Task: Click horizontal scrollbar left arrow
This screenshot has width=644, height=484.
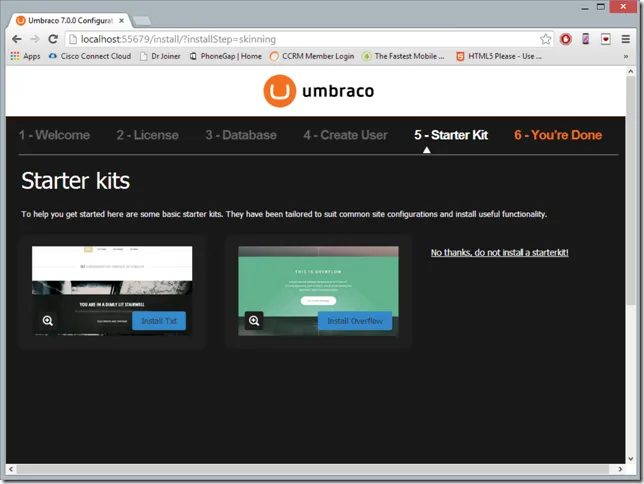Action: coord(11,469)
